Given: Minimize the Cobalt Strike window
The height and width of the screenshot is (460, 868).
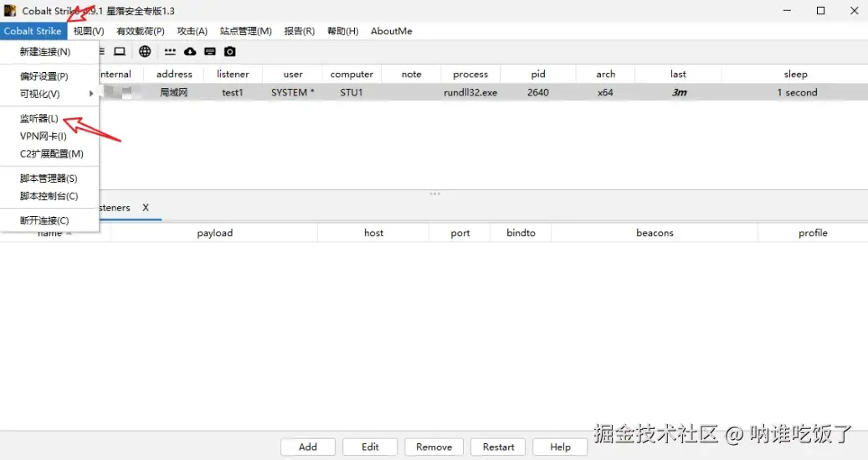Looking at the screenshot, I should click(787, 11).
